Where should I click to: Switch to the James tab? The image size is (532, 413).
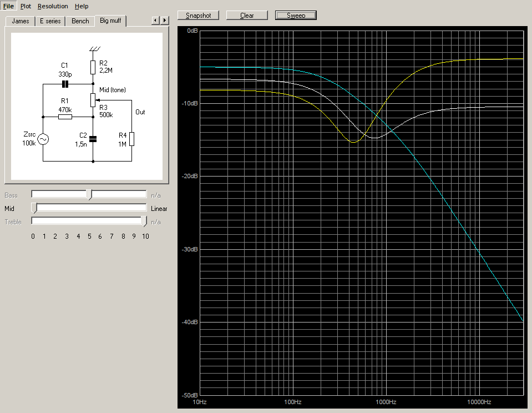(x=21, y=21)
